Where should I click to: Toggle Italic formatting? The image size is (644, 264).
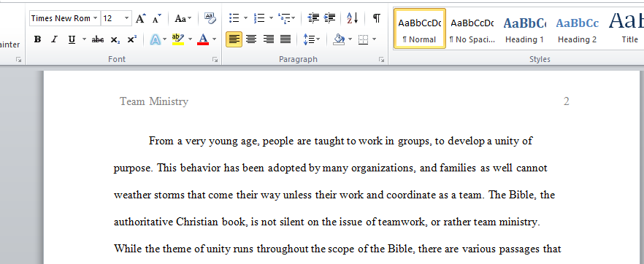click(54, 40)
